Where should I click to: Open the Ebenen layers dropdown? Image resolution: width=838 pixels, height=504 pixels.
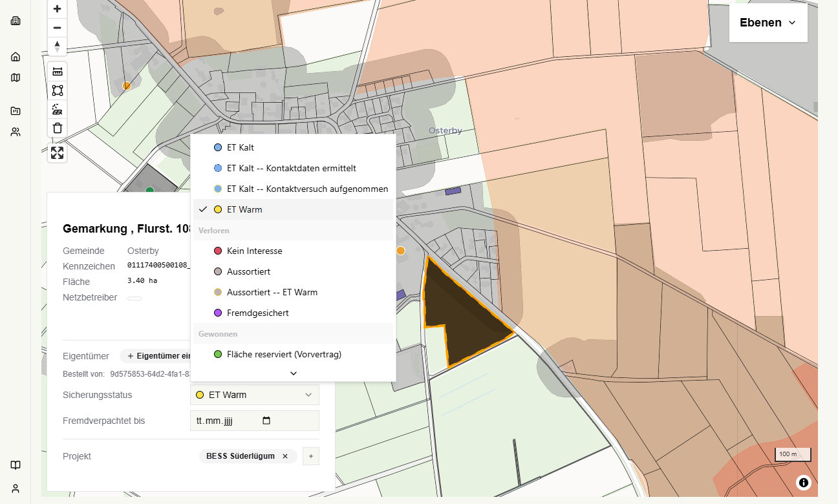(x=768, y=23)
